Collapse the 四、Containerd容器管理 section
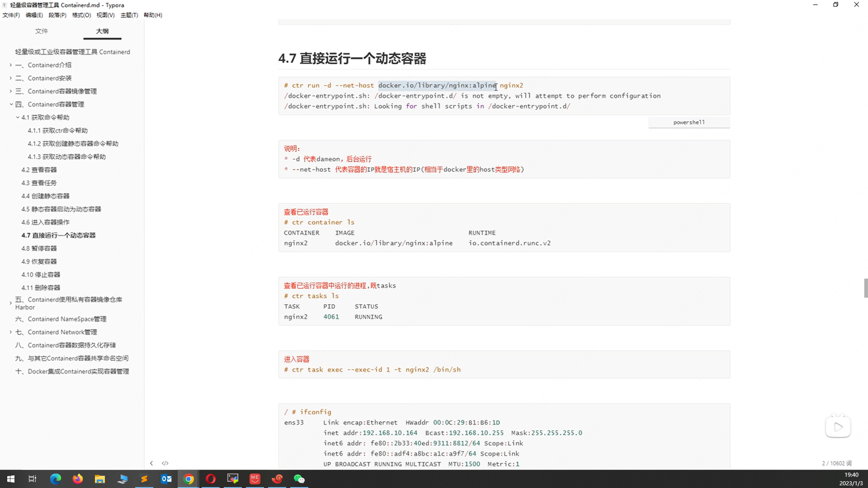The width and height of the screenshot is (868, 488). (11, 104)
